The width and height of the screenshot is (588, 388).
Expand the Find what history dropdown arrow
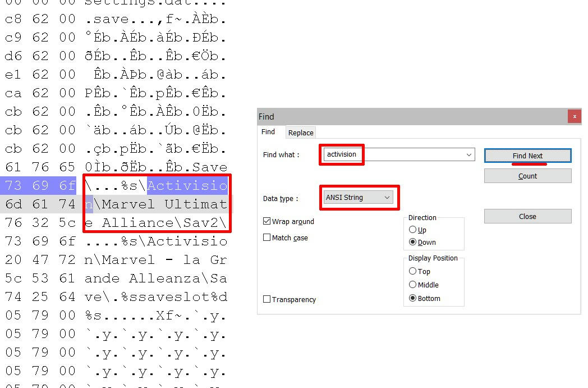click(x=468, y=154)
